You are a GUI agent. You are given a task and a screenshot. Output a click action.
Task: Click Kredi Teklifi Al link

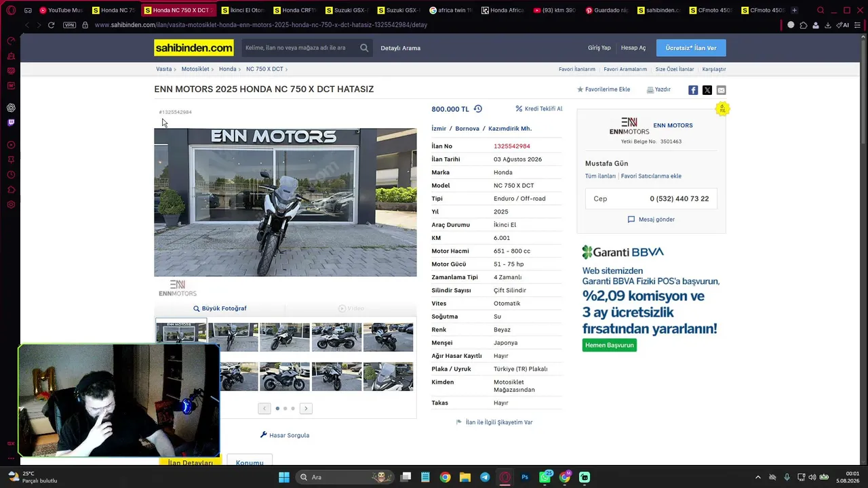point(539,108)
